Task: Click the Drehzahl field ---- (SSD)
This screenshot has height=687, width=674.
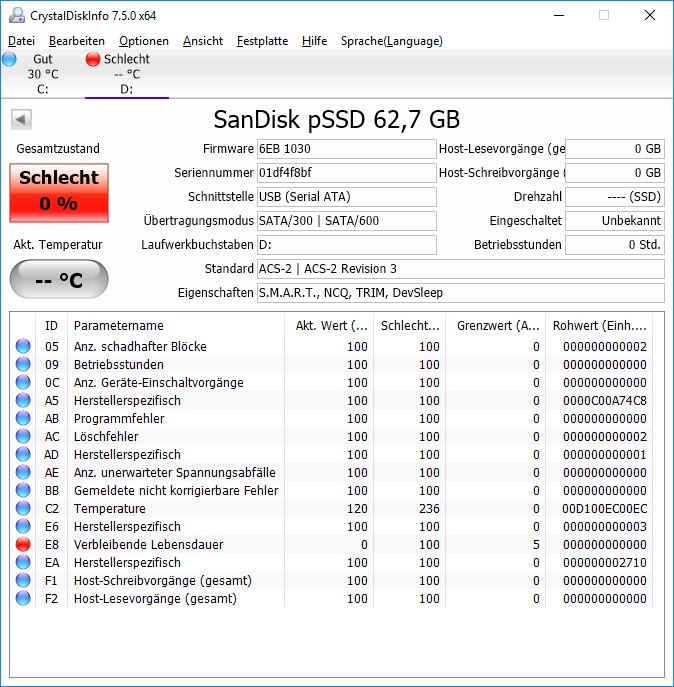Action: 615,197
